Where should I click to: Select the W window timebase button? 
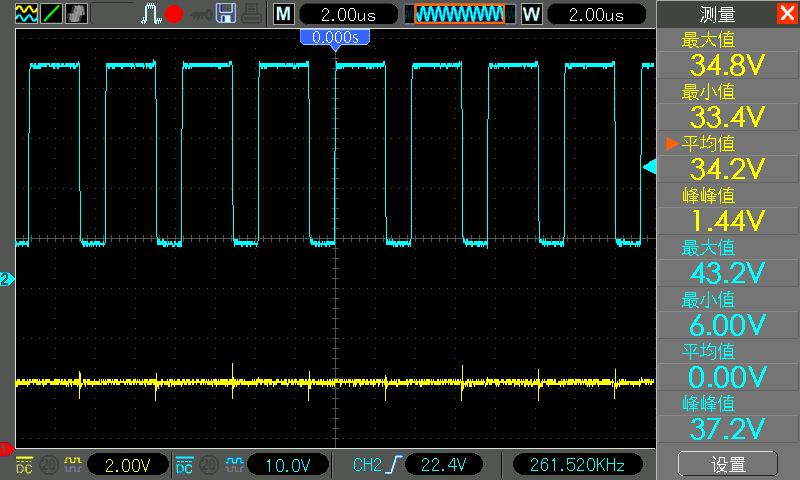(531, 14)
